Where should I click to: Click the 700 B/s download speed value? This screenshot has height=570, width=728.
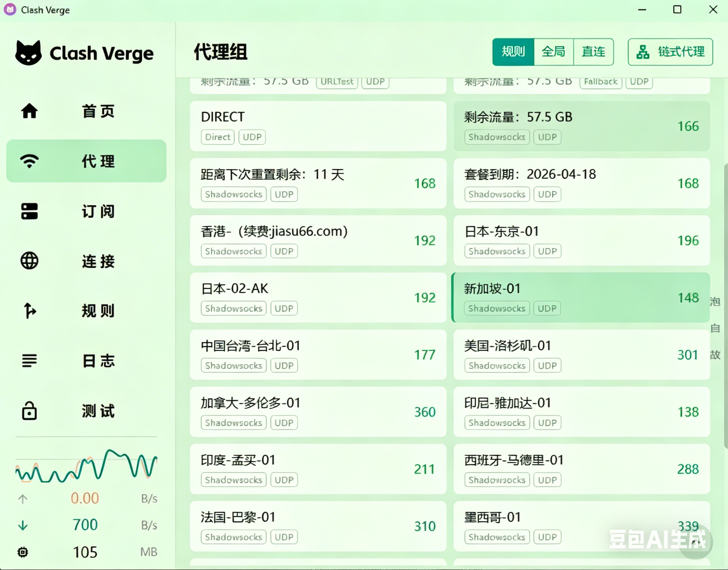coord(85,525)
